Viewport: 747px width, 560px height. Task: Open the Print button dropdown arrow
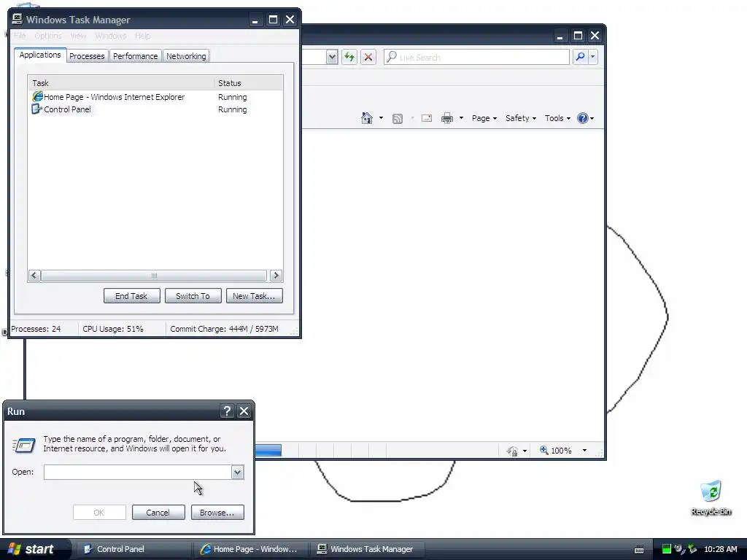pyautogui.click(x=461, y=118)
